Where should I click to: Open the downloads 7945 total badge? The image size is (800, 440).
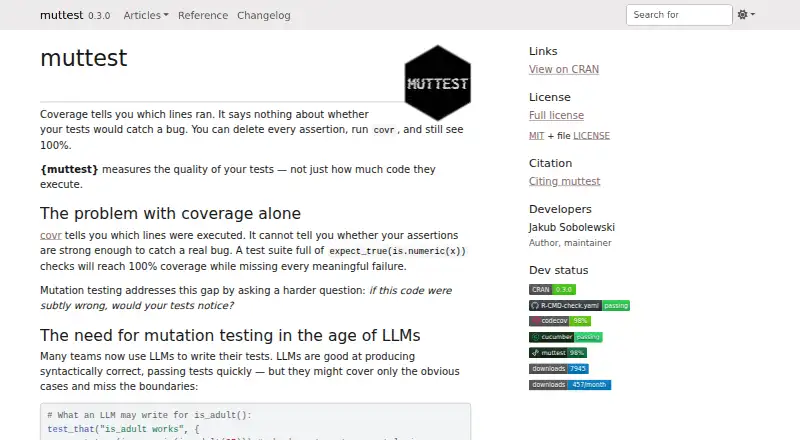pos(559,369)
